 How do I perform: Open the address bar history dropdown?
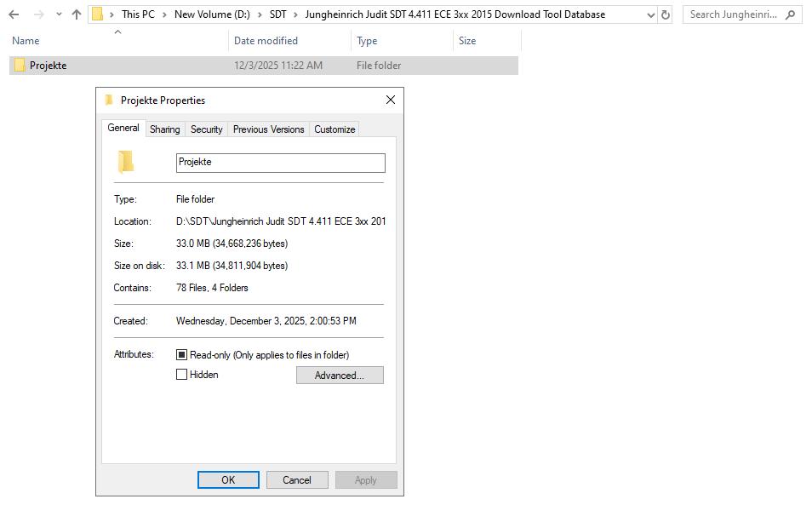point(651,14)
